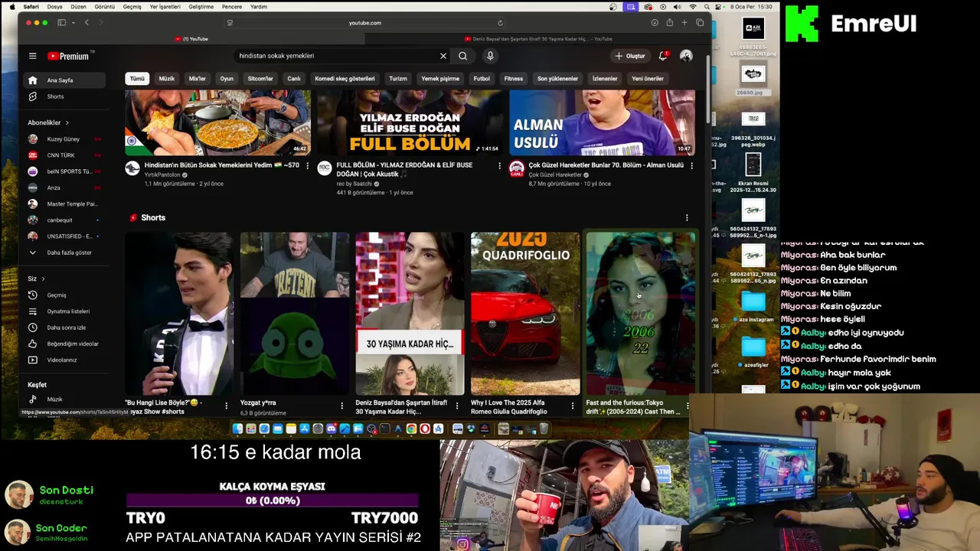
Task: Open the YırtıkPantolon channel avatar
Action: coord(132,168)
